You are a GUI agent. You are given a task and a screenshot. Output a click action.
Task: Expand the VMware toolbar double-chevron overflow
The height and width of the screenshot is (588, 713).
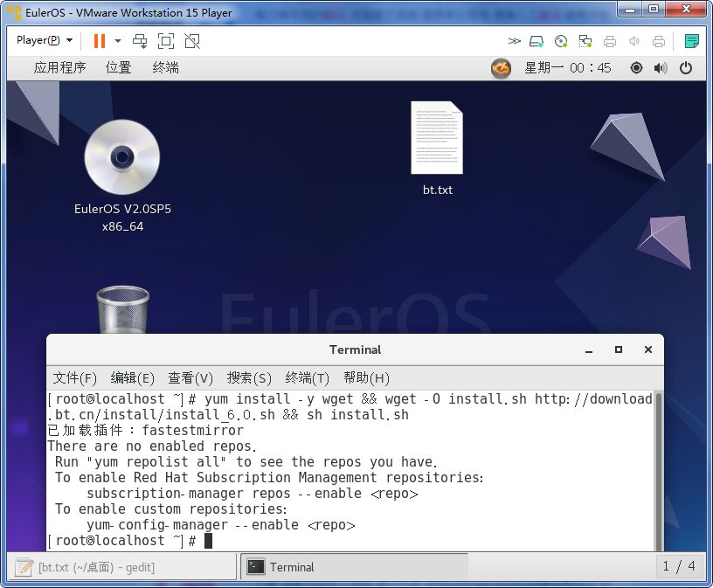coord(515,41)
